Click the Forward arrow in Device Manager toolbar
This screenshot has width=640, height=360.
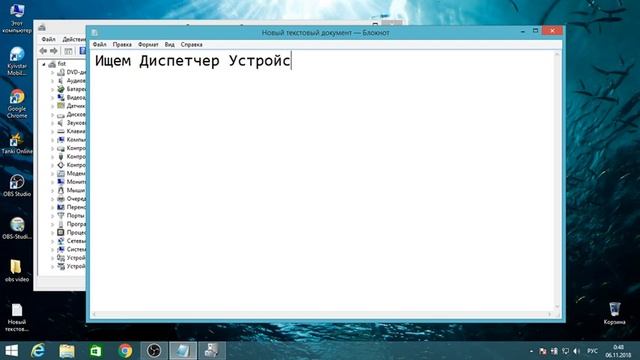click(53, 51)
